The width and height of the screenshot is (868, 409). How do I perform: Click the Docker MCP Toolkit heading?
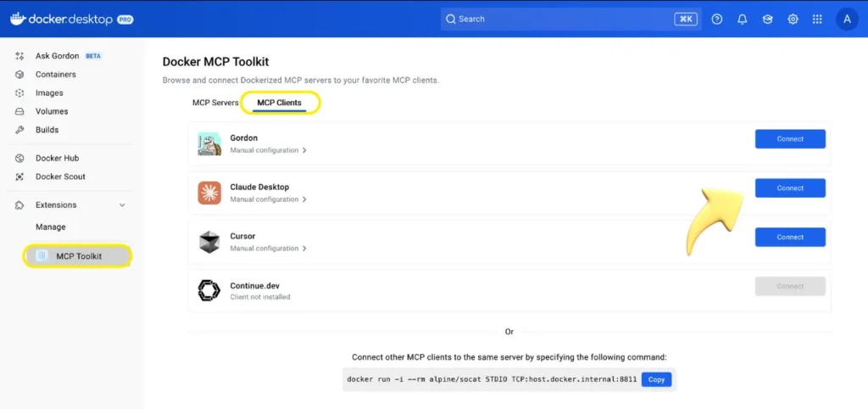pos(216,61)
